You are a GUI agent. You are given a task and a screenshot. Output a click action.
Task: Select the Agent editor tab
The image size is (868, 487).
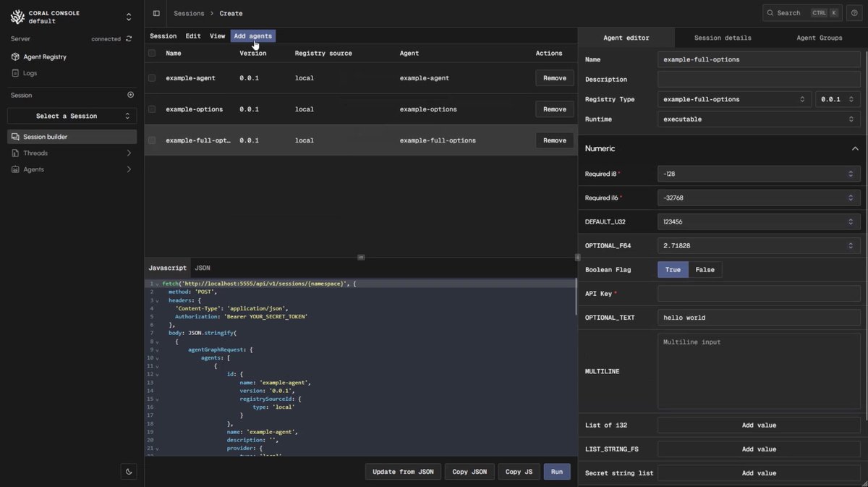click(x=626, y=38)
